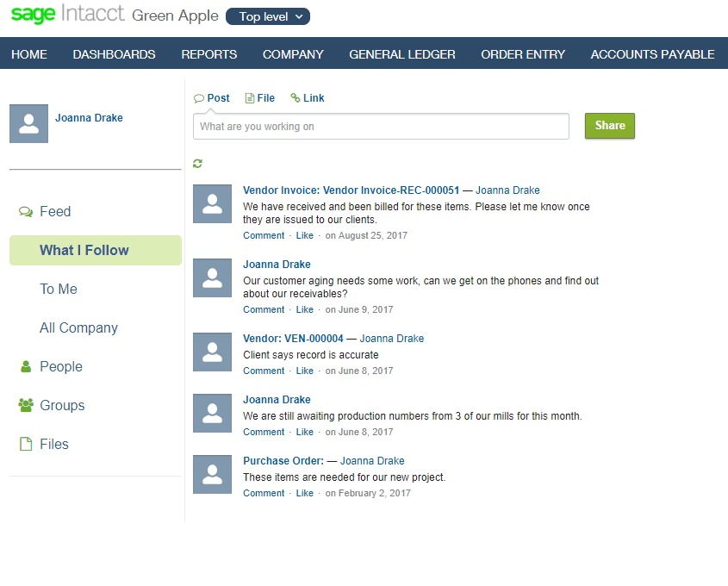Image resolution: width=728 pixels, height=586 pixels.
Task: Open the General Ledger menu
Action: pos(402,54)
